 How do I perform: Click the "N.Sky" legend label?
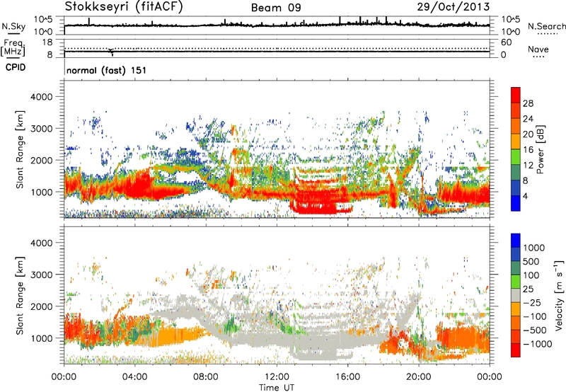[13, 26]
